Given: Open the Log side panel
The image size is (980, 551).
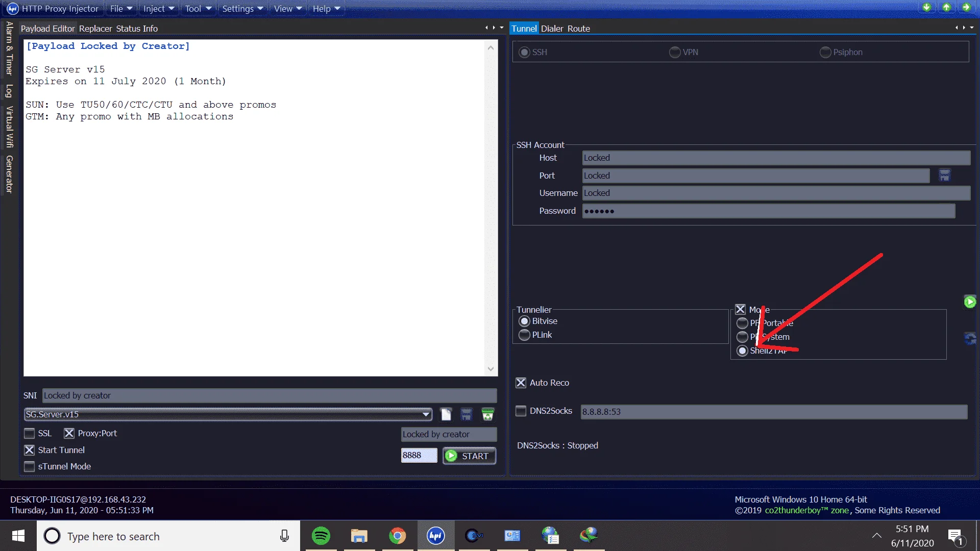Looking at the screenshot, I should tap(9, 91).
